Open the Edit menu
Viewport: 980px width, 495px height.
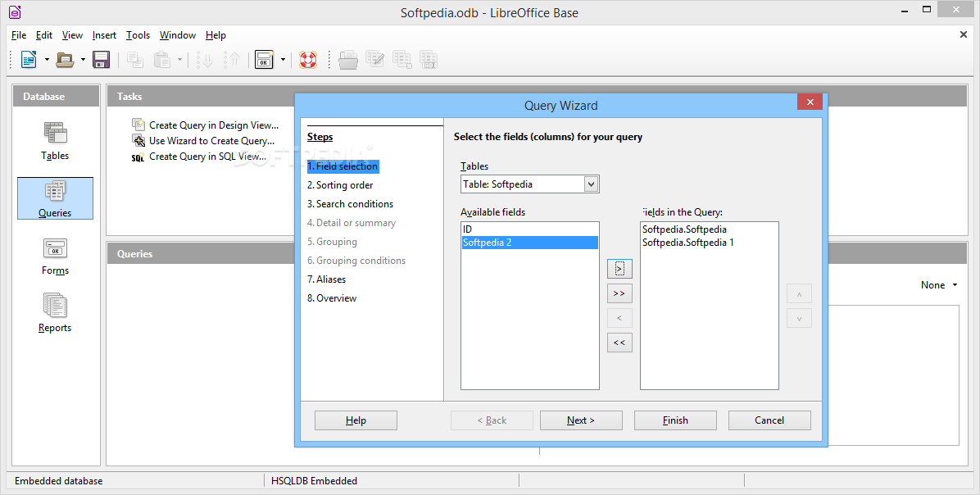tap(43, 35)
